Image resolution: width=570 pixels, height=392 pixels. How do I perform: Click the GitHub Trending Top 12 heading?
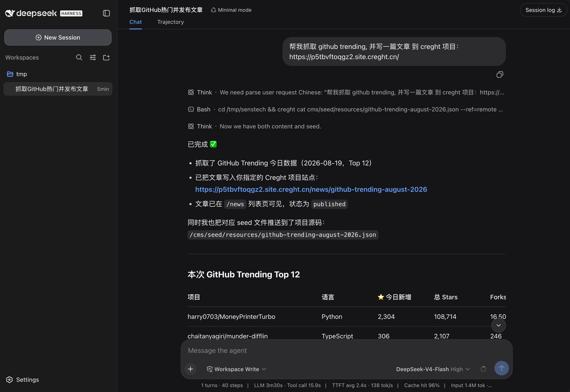pyautogui.click(x=244, y=274)
